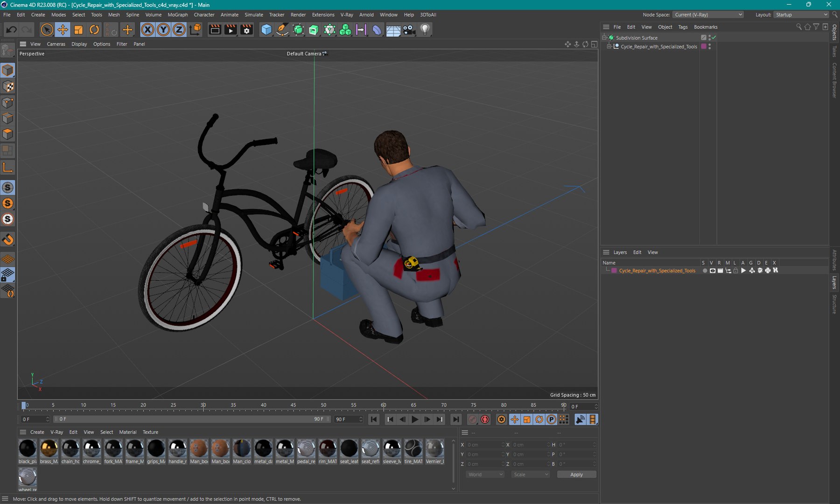Open the Simulate menu
840x504 pixels.
tap(254, 14)
